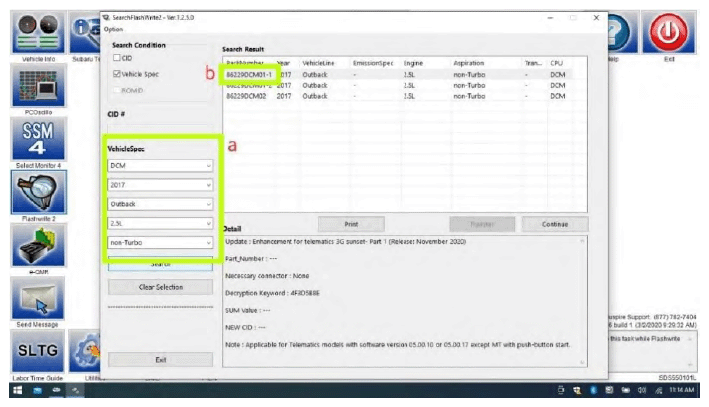Viewport: 709px width, 407px height.
Task: Launch the PCOscillo tool icon
Action: (x=38, y=85)
